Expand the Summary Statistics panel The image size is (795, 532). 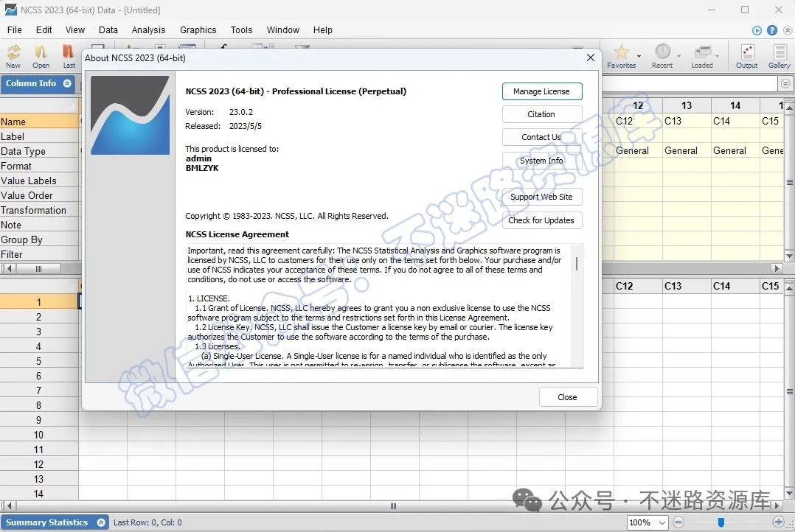coord(101,522)
